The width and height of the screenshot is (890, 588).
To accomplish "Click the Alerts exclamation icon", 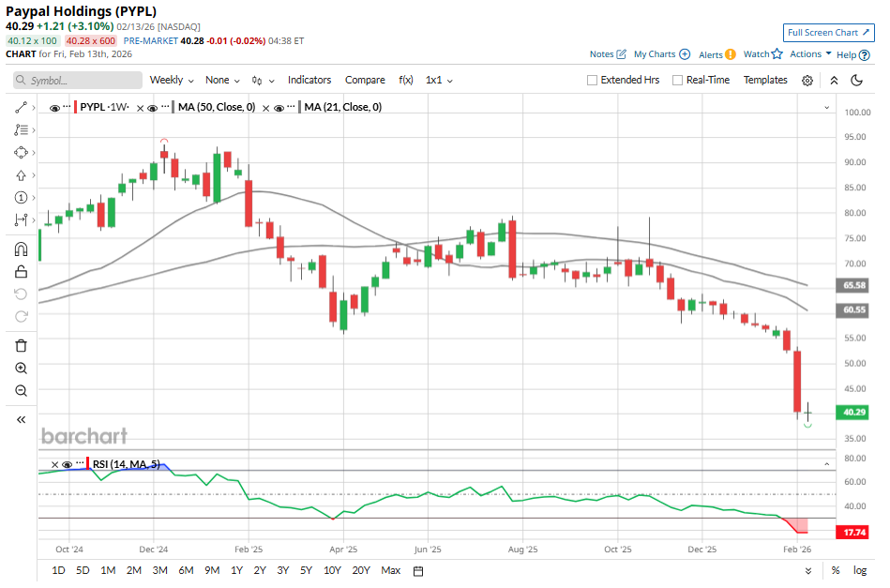I will click(x=731, y=54).
